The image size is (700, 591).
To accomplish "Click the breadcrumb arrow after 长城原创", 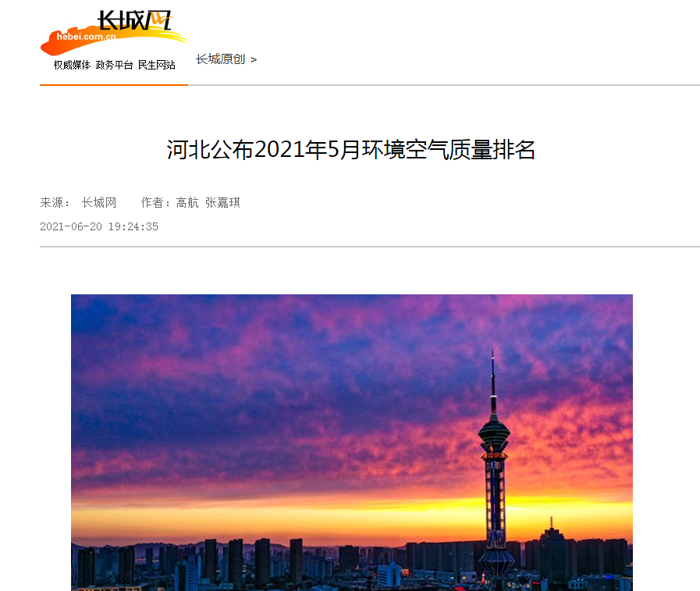I will click(x=254, y=59).
